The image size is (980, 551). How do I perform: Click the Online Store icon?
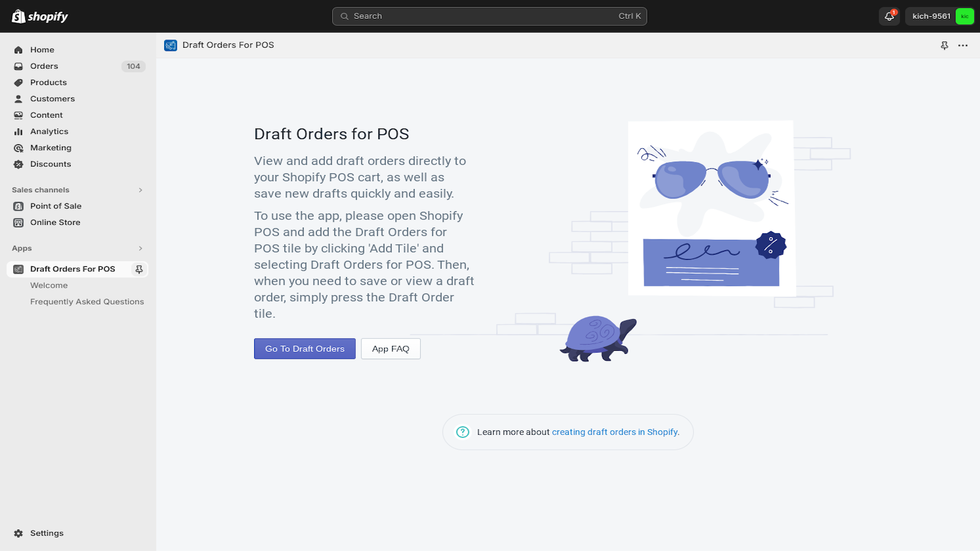(x=18, y=223)
